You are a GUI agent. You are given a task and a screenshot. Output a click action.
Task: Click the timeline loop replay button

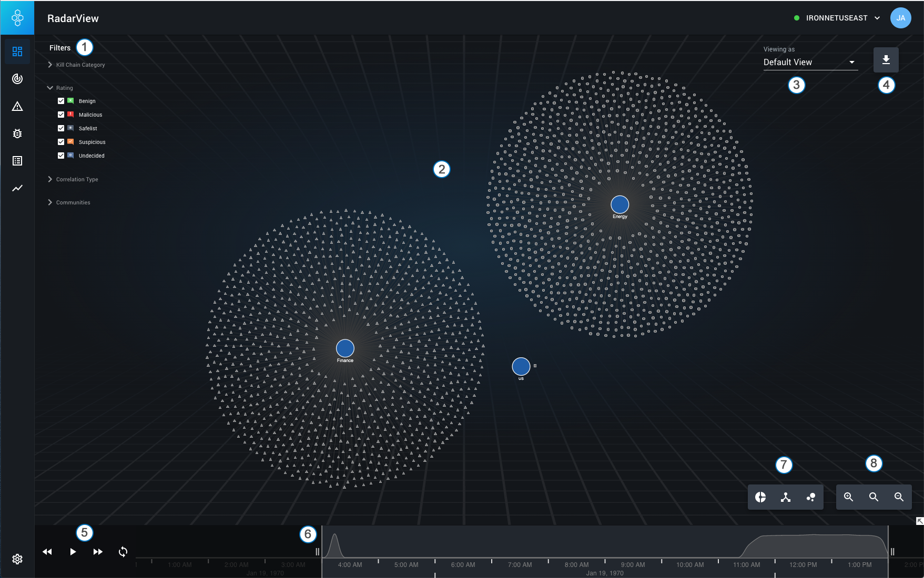pos(123,552)
